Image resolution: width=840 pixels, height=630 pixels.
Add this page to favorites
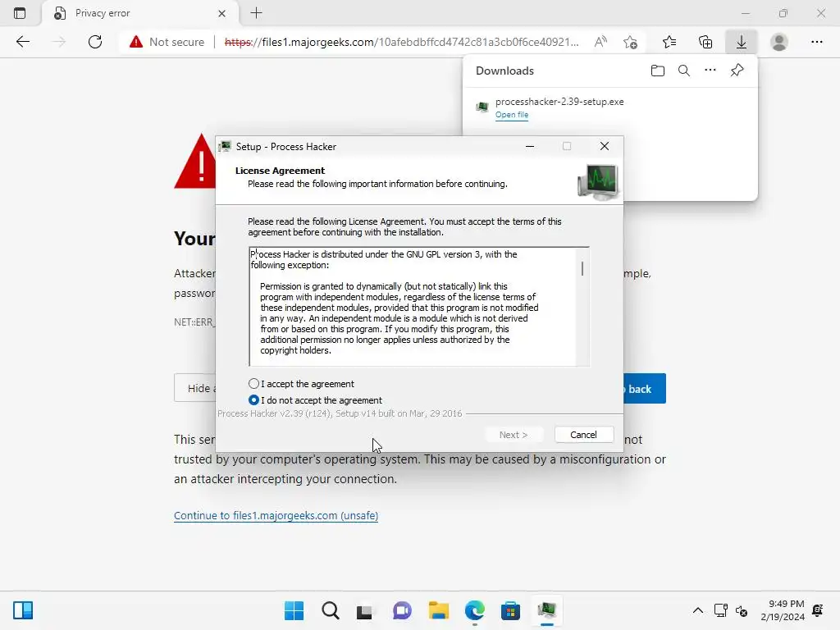631,42
